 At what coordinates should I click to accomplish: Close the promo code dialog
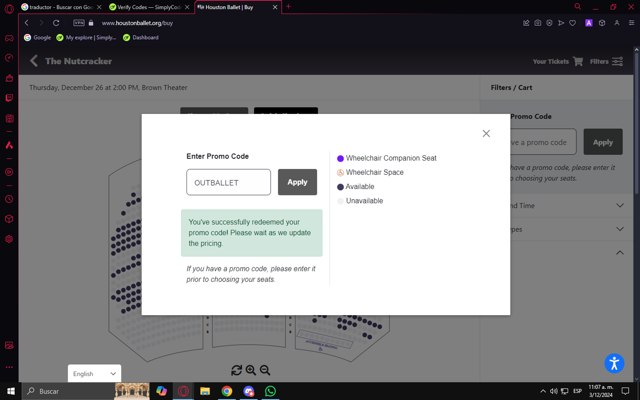486,133
